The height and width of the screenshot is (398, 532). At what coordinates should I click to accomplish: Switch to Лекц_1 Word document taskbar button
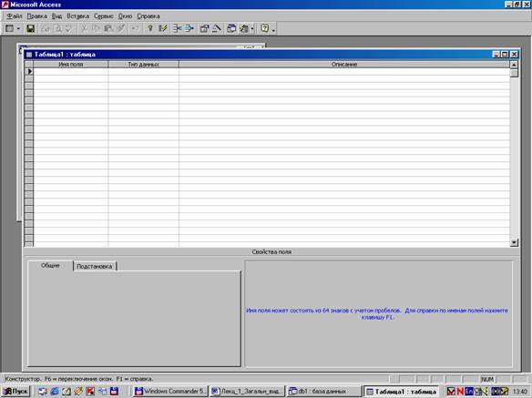point(247,392)
